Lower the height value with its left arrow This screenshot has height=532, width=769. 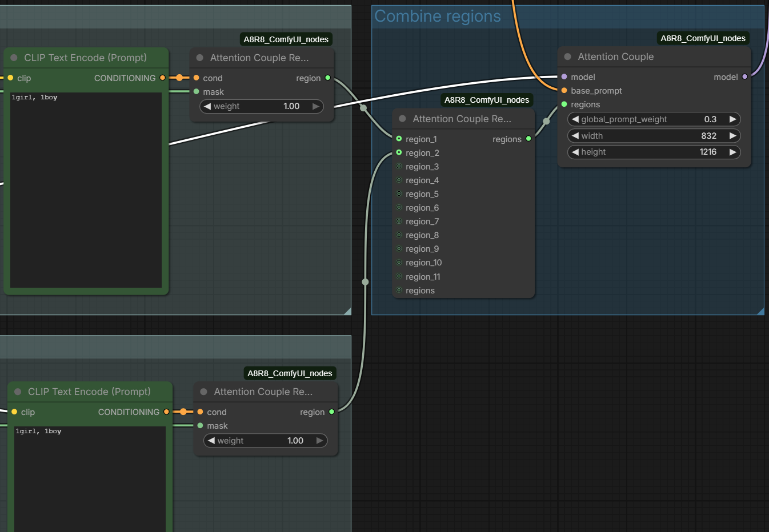click(x=575, y=152)
